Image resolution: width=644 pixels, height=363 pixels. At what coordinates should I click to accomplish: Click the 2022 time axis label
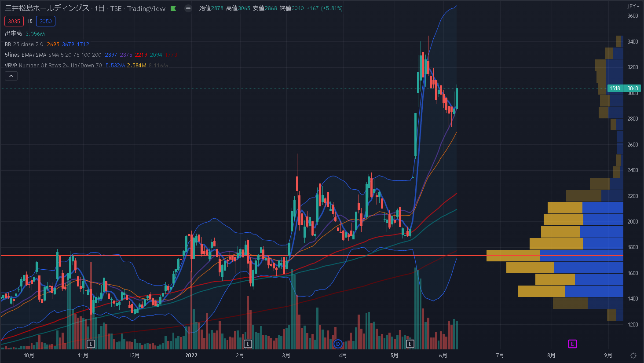pos(191,356)
